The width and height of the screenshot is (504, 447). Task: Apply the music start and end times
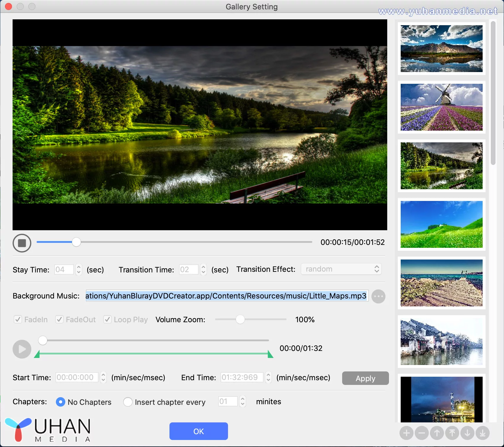click(365, 378)
